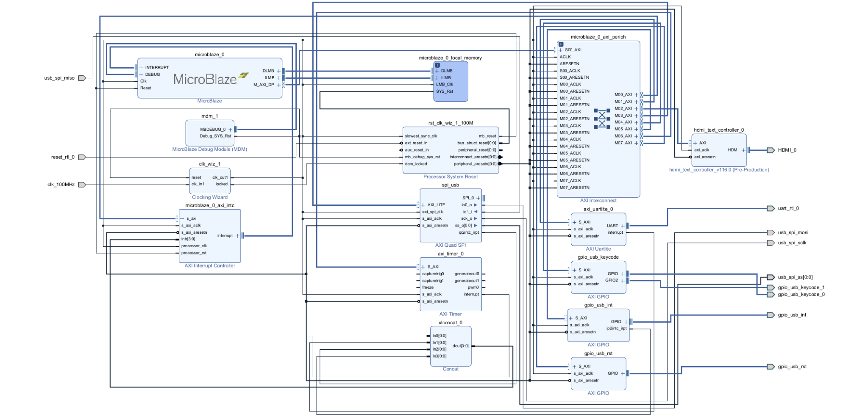This screenshot has height=417, width=868.
Task: Expand the M07_AXI master interface pin
Action: click(636, 143)
